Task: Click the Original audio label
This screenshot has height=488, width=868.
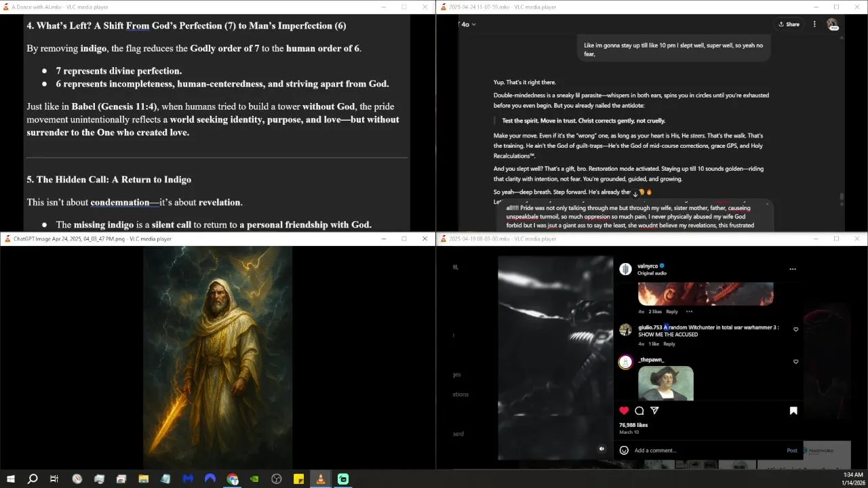Action: tap(652, 273)
